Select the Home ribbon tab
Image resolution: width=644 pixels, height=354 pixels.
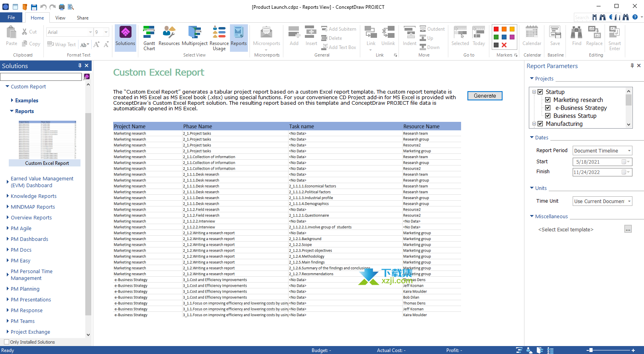coord(37,18)
